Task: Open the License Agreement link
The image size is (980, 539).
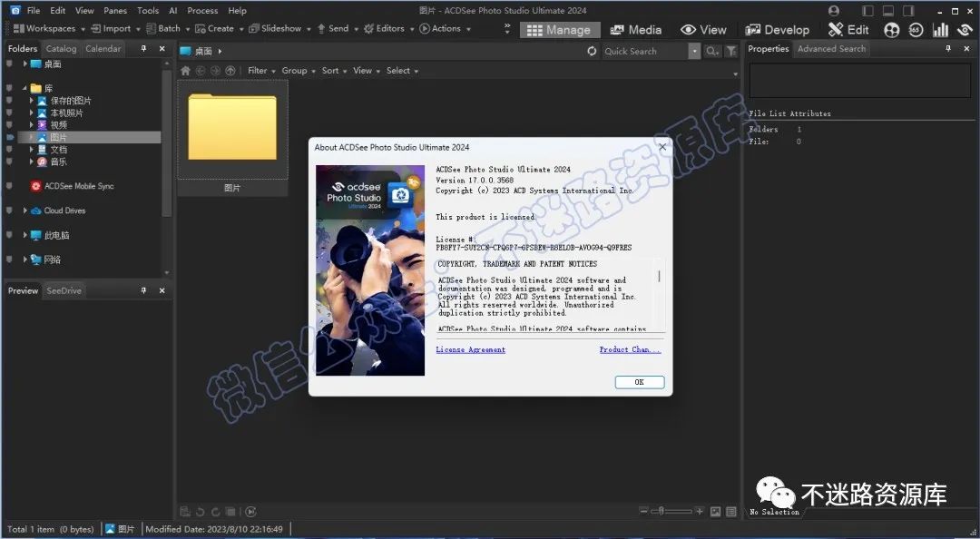Action: click(471, 349)
